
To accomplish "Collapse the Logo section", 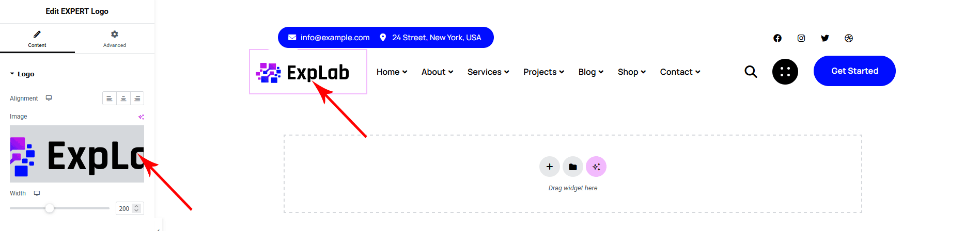I will [22, 74].
